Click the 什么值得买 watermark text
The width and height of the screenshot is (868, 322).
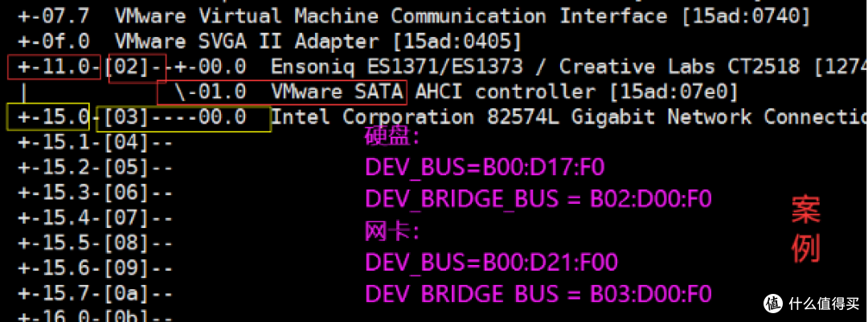click(x=825, y=304)
